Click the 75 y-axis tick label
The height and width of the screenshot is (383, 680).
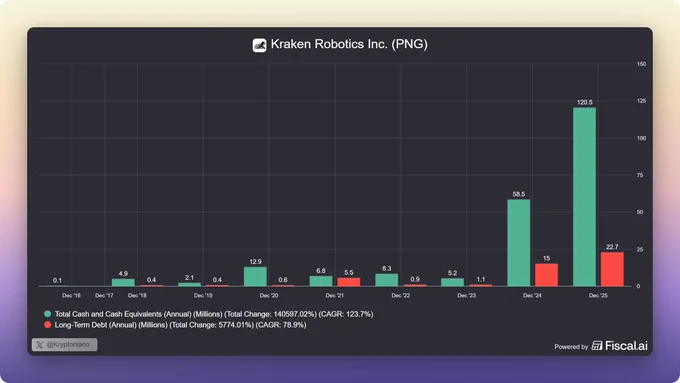(x=640, y=175)
